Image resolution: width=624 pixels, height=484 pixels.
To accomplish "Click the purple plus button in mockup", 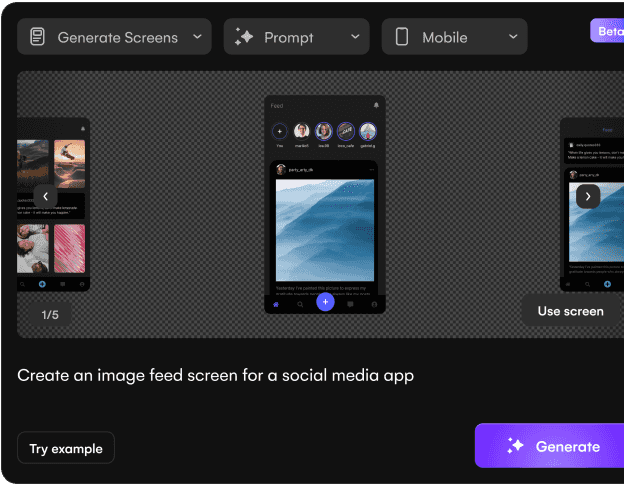I will point(324,302).
